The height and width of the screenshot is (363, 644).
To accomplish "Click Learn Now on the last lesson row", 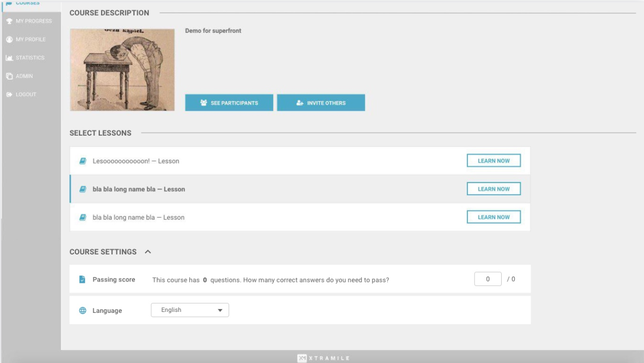I will [494, 217].
